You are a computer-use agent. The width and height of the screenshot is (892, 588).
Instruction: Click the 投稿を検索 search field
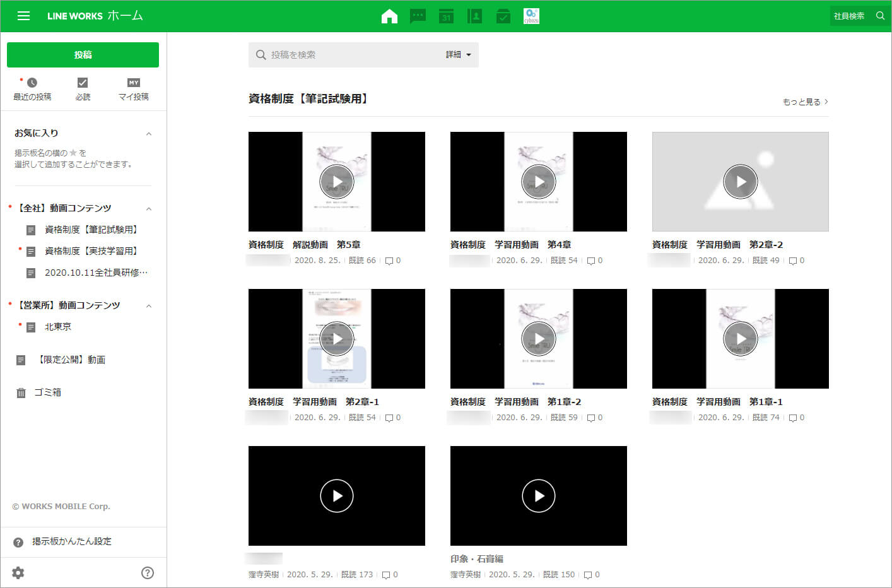pos(353,55)
